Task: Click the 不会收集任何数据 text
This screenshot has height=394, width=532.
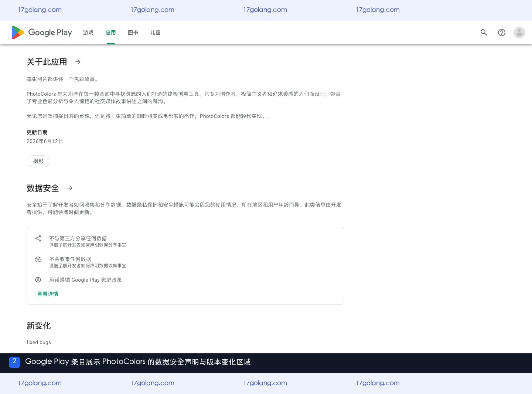Action: click(70, 259)
